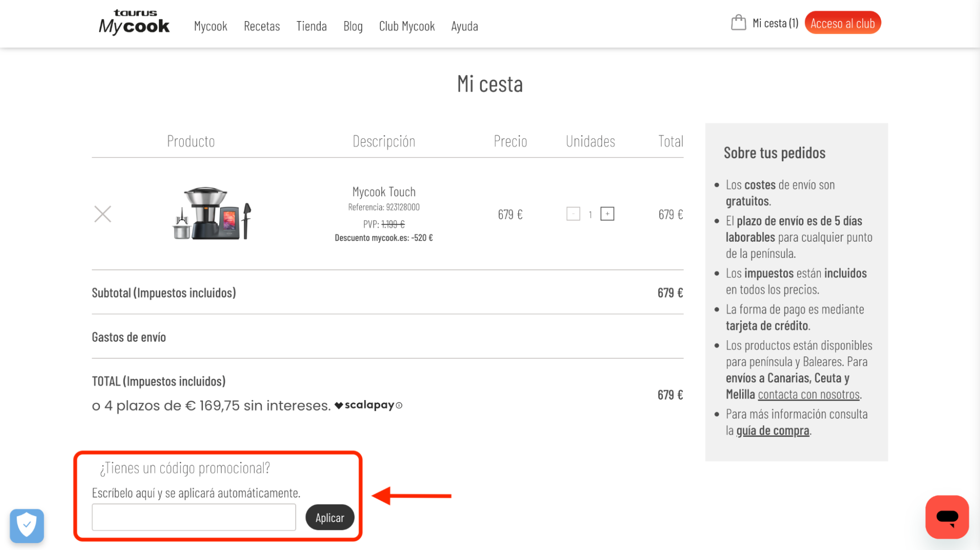
Task: Open the red chat widget
Action: point(947,517)
